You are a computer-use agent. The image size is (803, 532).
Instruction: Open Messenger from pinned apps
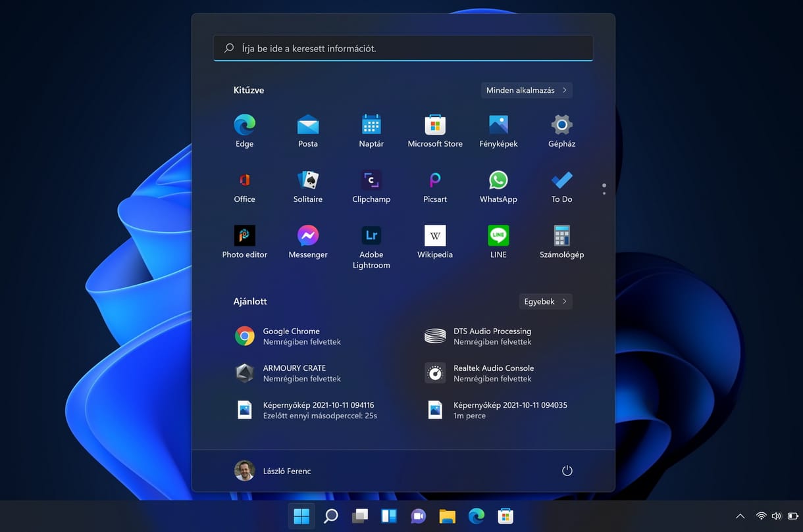tap(308, 242)
